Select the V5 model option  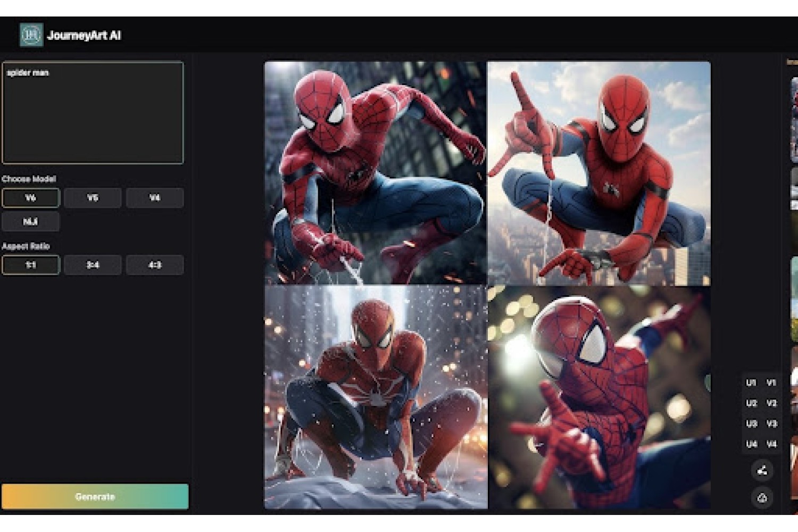tap(93, 198)
